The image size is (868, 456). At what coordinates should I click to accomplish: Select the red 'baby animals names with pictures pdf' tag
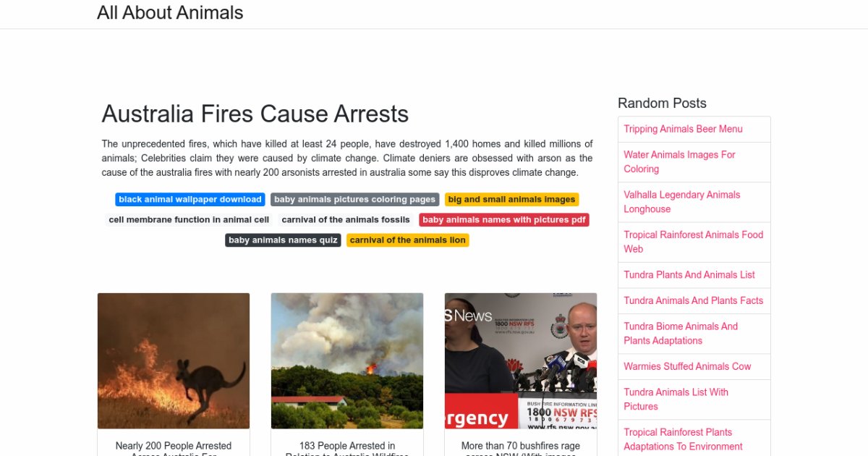(x=504, y=220)
